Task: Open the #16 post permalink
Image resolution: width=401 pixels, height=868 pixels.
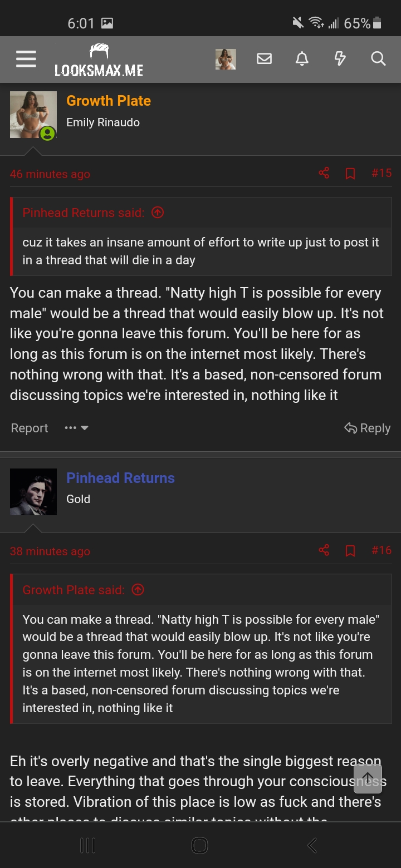Action: coord(382,550)
